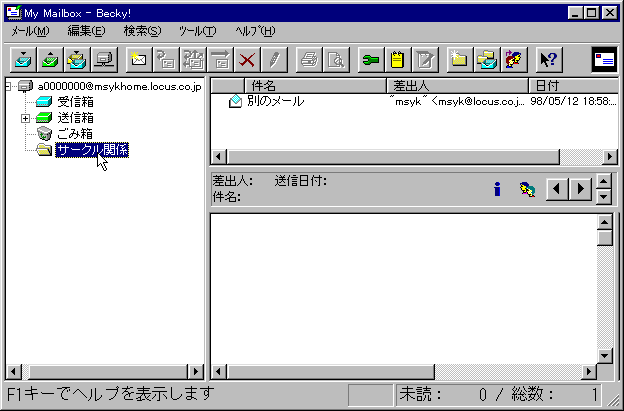Screen dimensions: 624x411
Task: Click the address book person icon
Action: coord(515,59)
